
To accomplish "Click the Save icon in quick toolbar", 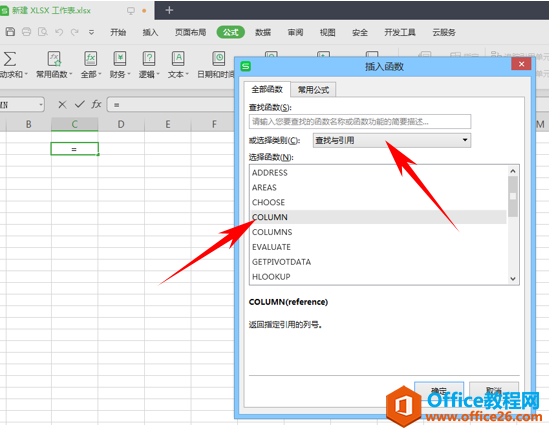I will coord(11,32).
